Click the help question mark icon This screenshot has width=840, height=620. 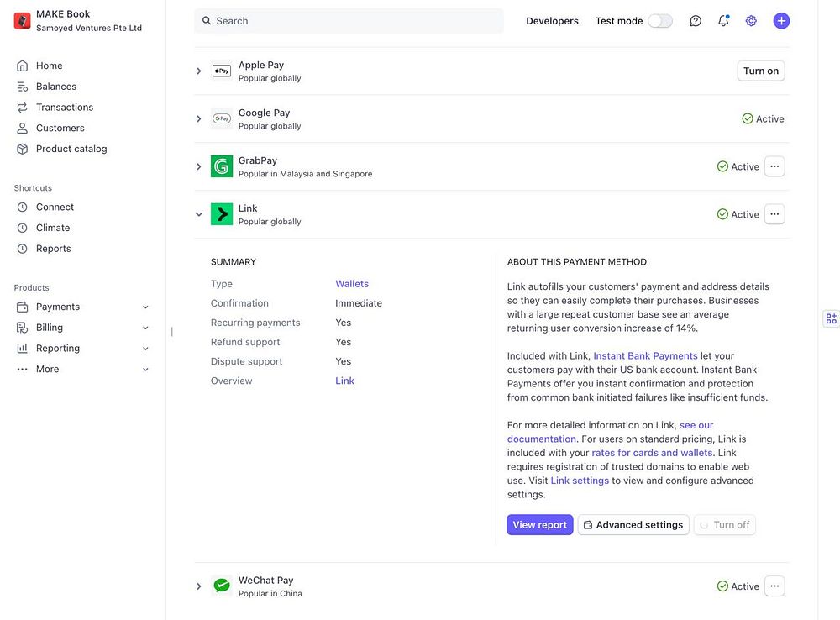tap(696, 21)
